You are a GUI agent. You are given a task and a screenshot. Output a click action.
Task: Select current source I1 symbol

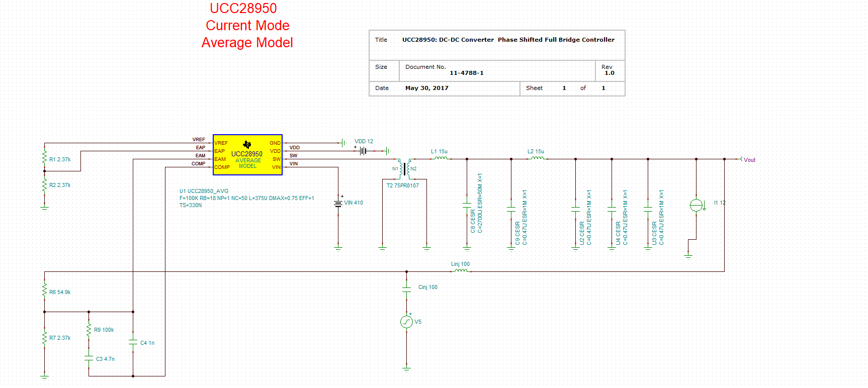697,205
